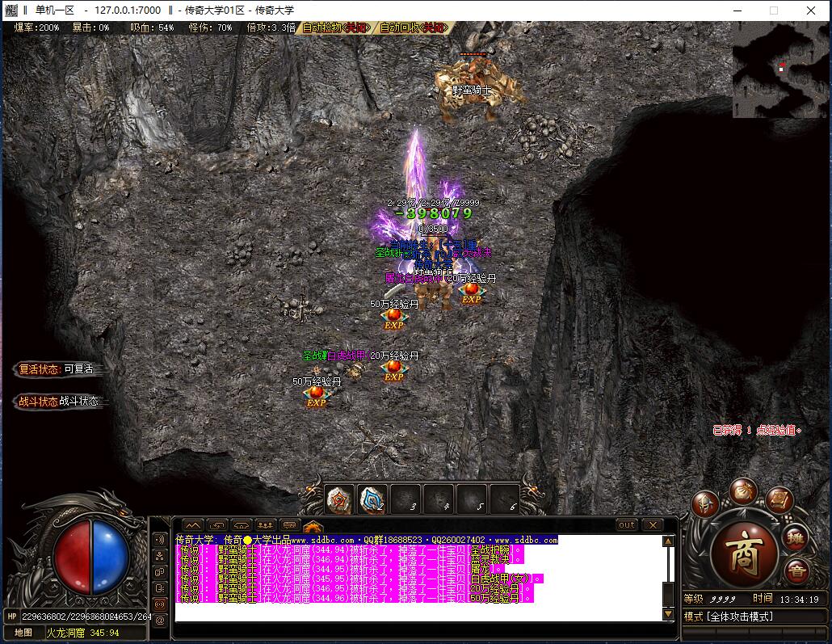Open the stall 摊 orb button
The image size is (832, 644).
click(794, 539)
